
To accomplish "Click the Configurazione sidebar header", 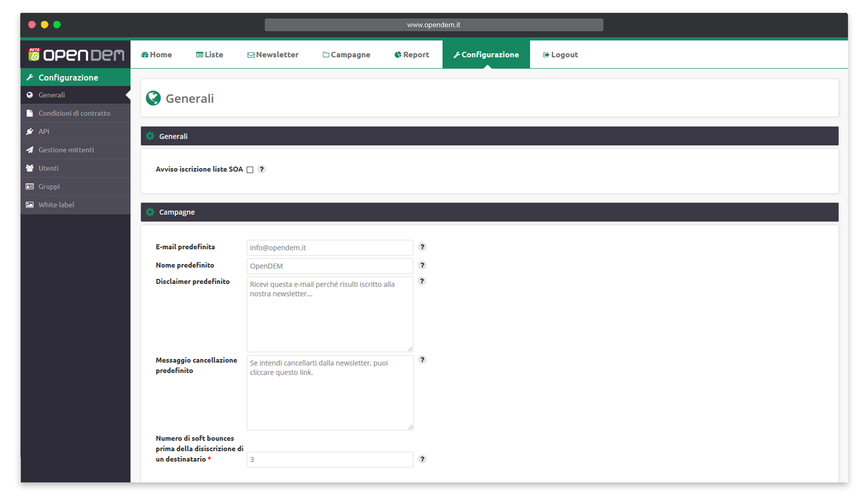I will point(76,77).
